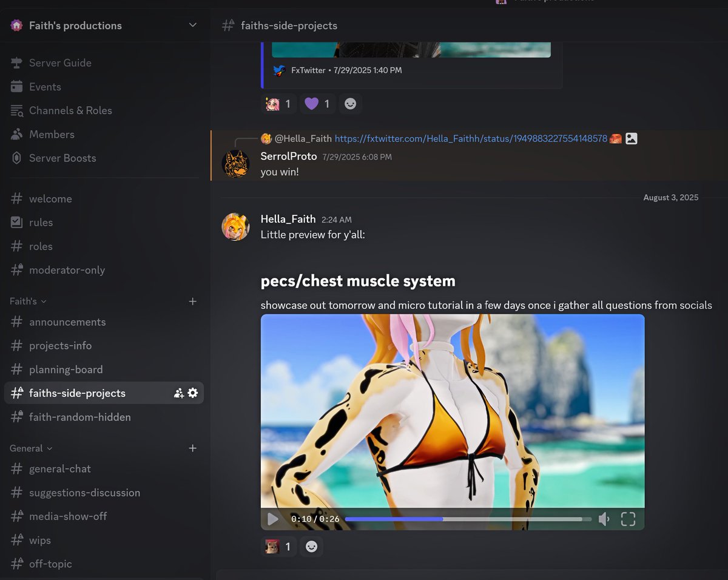This screenshot has width=728, height=580.
Task: Seek using the video progress bar
Action: [x=468, y=519]
